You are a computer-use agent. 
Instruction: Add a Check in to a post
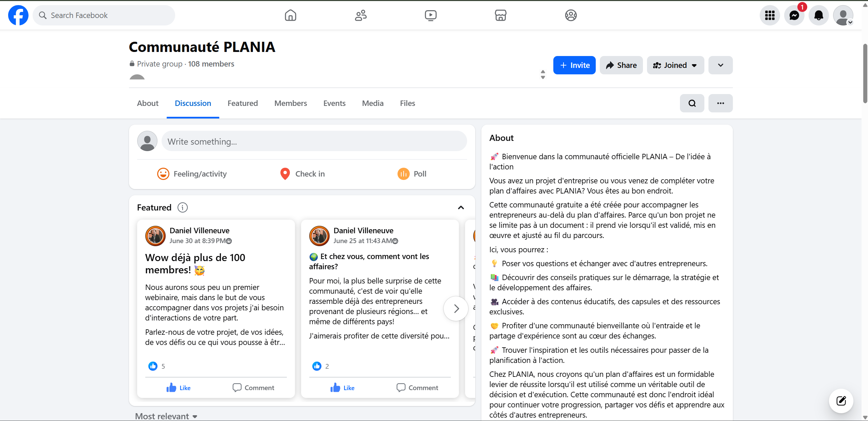click(x=302, y=174)
